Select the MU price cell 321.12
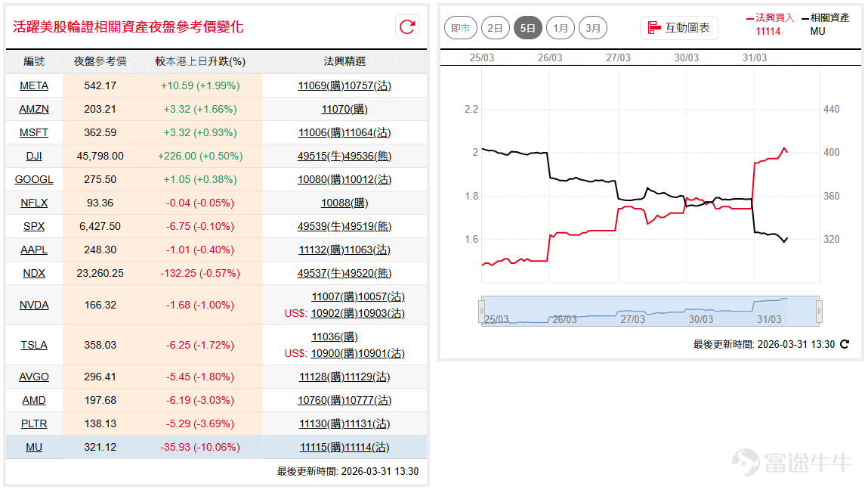The width and height of the screenshot is (868, 490). point(100,448)
